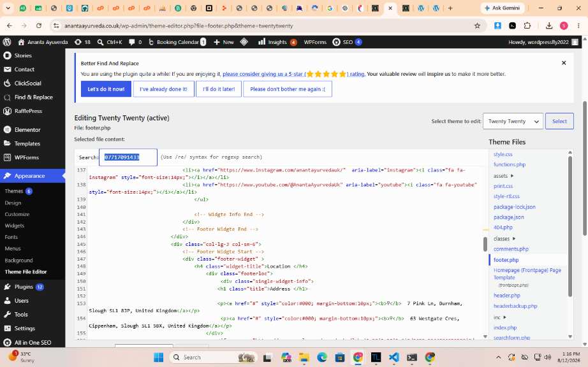Expand the assets folder in Theme Files
This screenshot has height=367, width=588.
tap(503, 176)
